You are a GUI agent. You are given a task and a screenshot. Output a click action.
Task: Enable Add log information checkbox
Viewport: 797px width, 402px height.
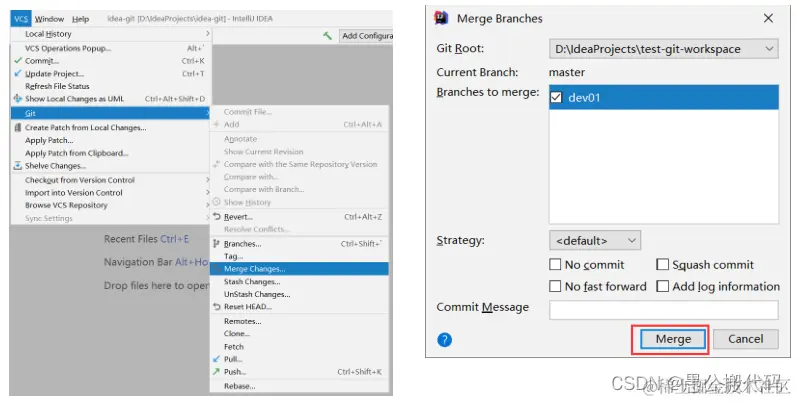662,287
